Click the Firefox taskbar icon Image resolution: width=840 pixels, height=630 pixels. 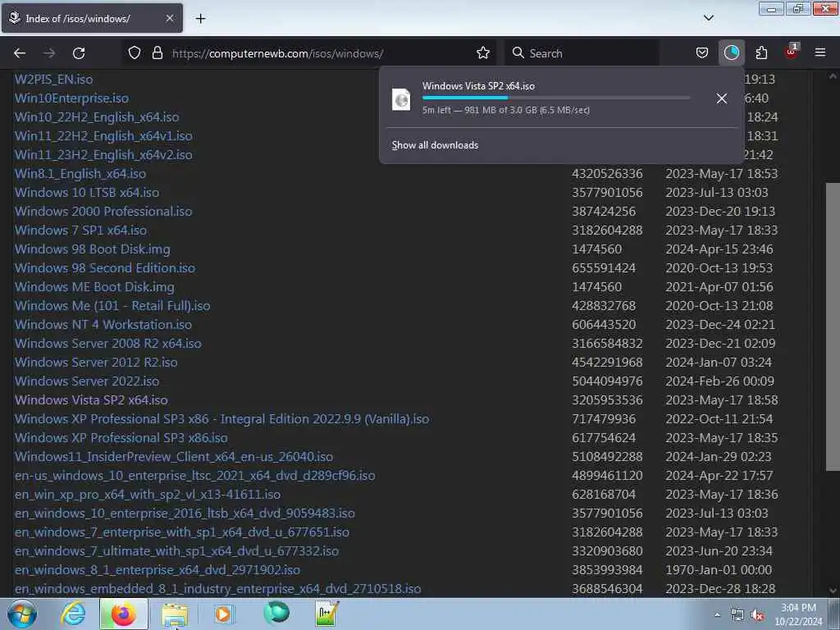(123, 614)
